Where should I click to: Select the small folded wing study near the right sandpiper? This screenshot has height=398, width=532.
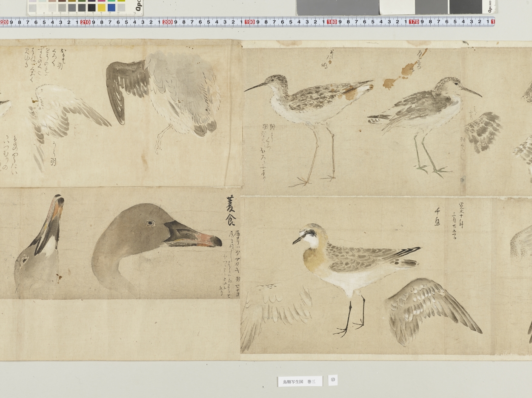483,132
